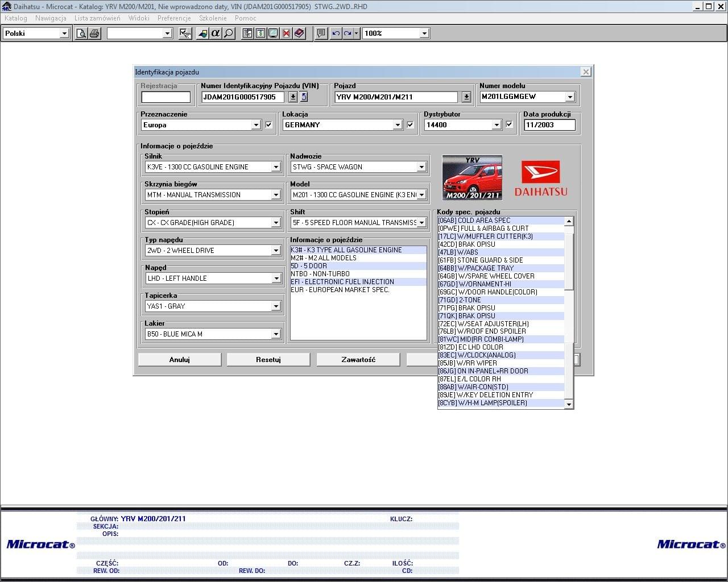Select [85JB] W/RR WIPER row
Screen dimensions: 728x582
(500, 363)
